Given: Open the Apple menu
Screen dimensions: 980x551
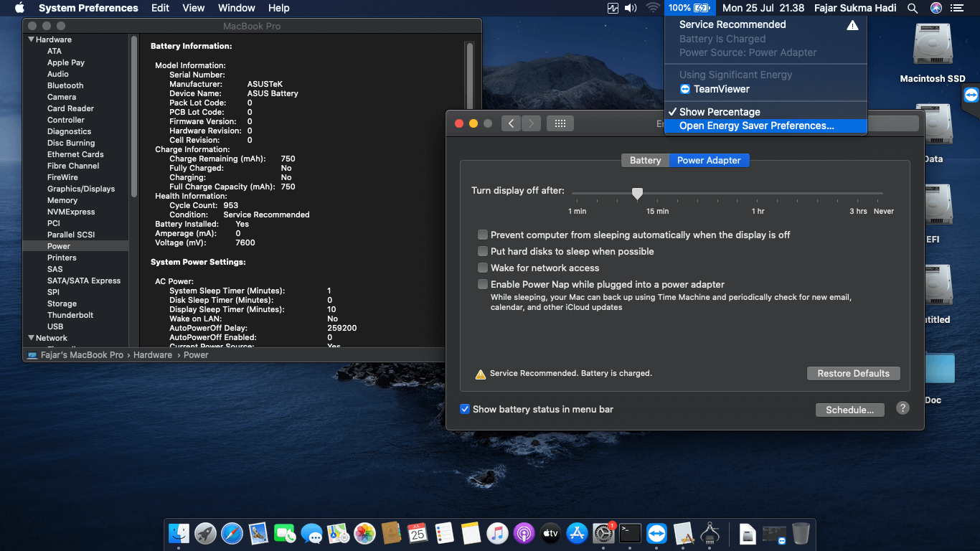Looking at the screenshot, I should pyautogui.click(x=19, y=8).
